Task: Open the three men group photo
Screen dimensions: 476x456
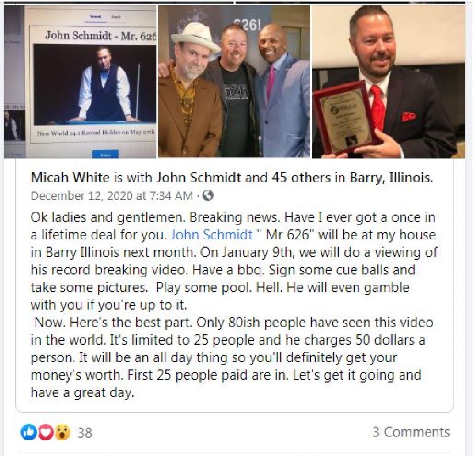Action: 234,82
